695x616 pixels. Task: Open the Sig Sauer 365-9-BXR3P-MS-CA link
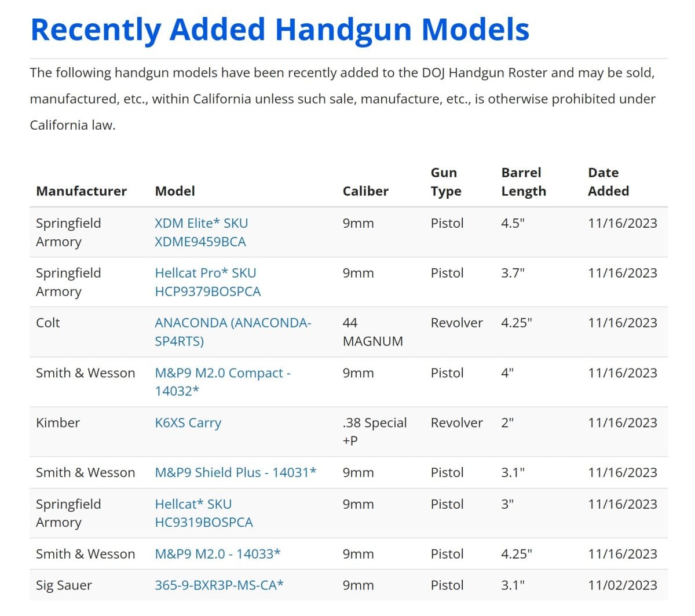219,585
